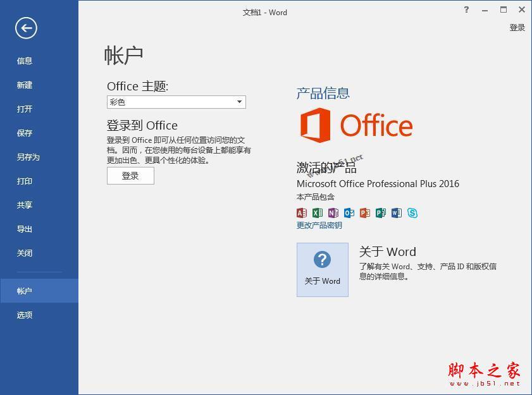The width and height of the screenshot is (532, 395).
Task: Click the Word app icon in product list
Action: click(396, 212)
